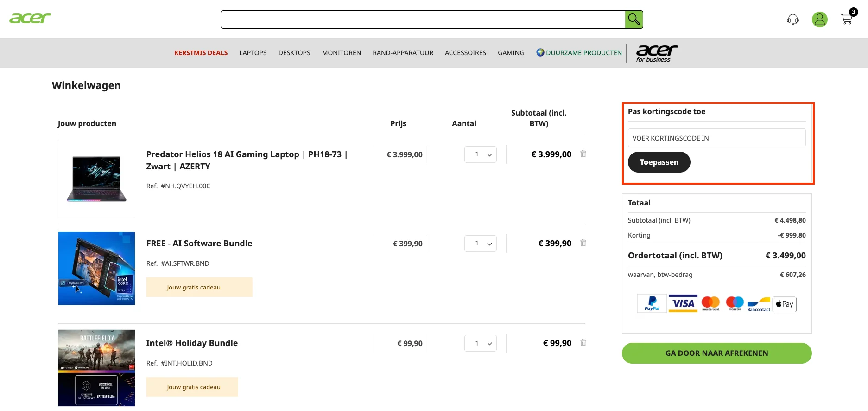Image resolution: width=868 pixels, height=411 pixels.
Task: Open the Predator Helios laptop thumbnail
Action: (96, 179)
